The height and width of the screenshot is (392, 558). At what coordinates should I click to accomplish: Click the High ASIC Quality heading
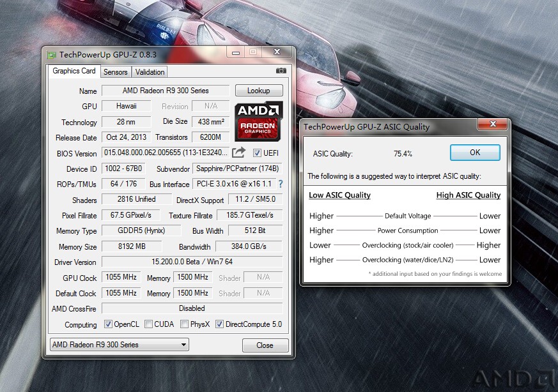[x=469, y=195]
